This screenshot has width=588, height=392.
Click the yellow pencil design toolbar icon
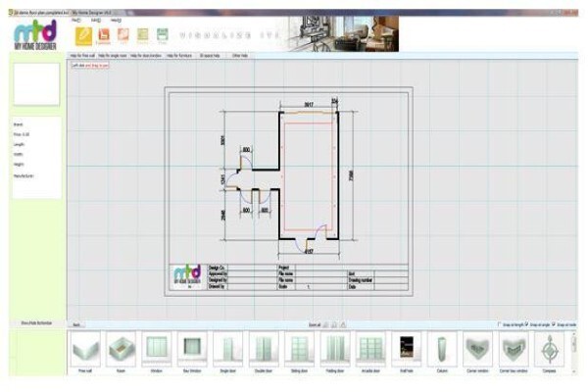point(83,36)
